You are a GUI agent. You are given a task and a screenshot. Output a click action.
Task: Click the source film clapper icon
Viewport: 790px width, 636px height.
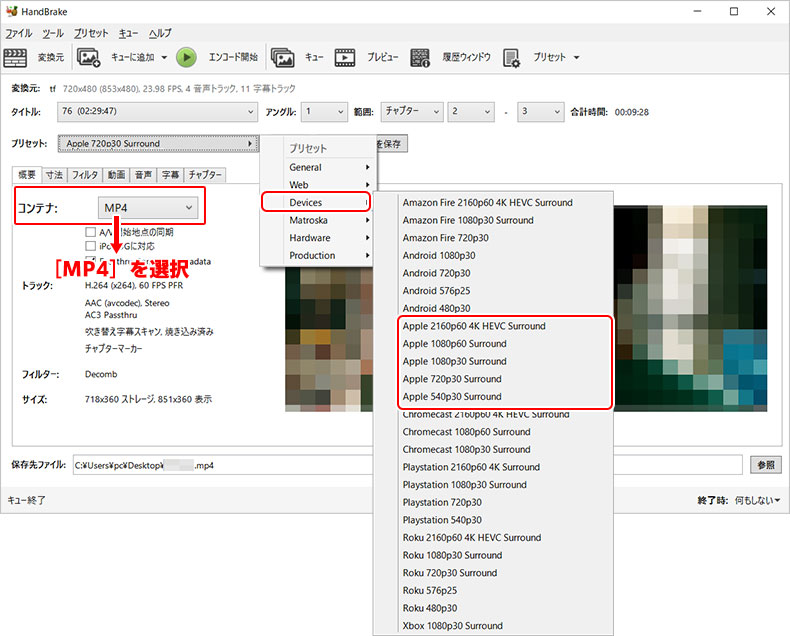click(x=15, y=57)
